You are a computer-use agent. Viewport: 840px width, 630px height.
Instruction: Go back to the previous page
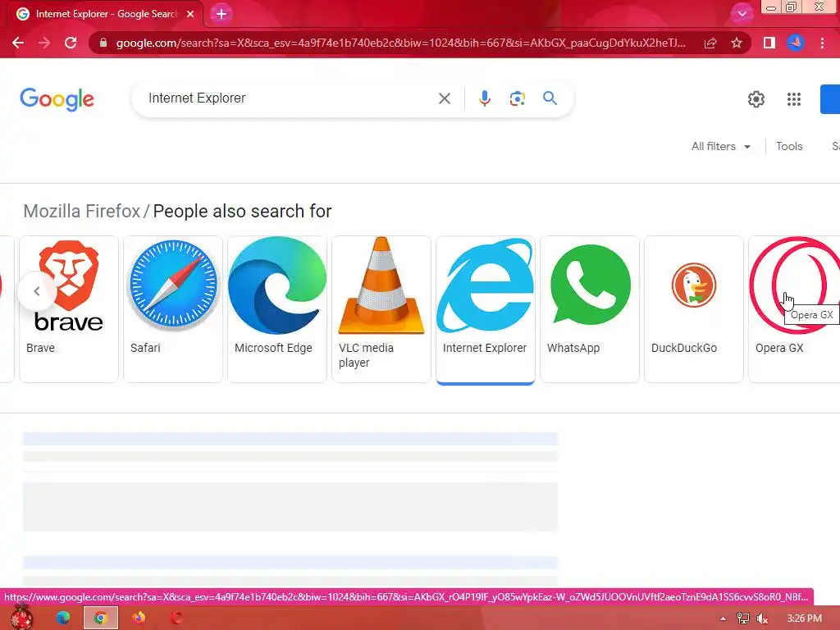[x=18, y=43]
